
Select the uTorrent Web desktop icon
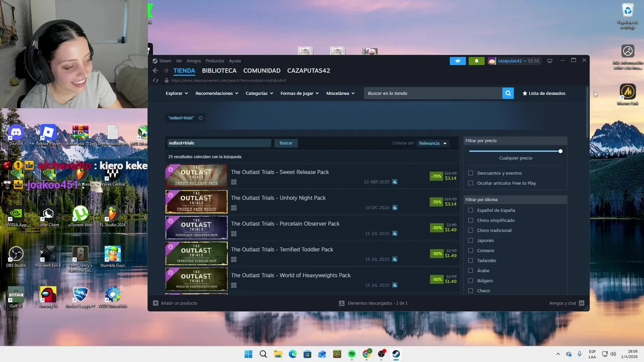point(80,217)
